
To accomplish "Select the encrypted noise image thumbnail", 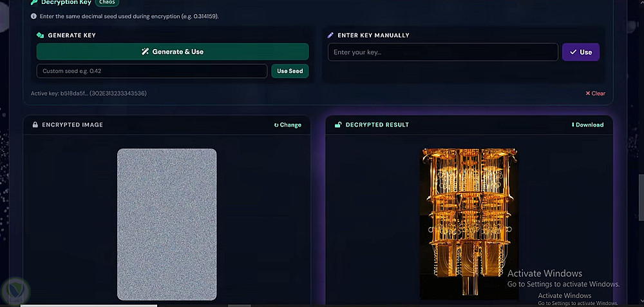I will 167,224.
